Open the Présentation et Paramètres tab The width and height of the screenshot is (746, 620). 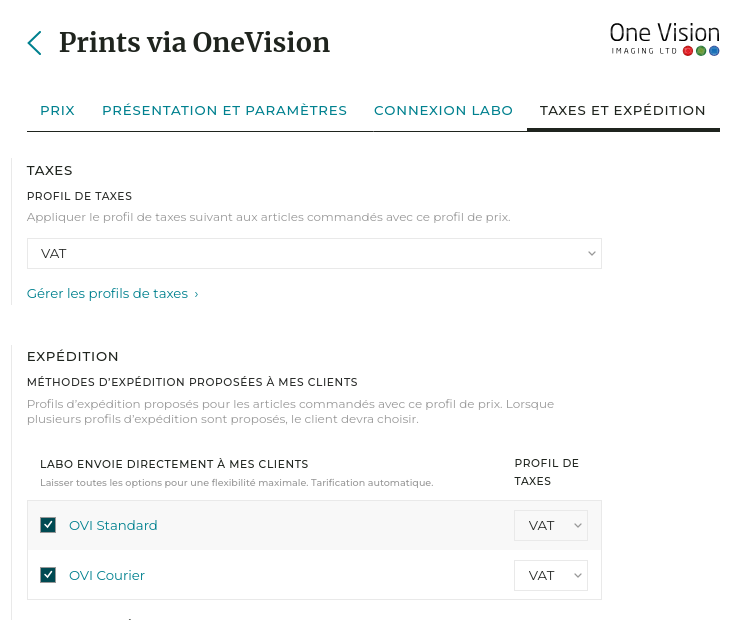coord(224,111)
